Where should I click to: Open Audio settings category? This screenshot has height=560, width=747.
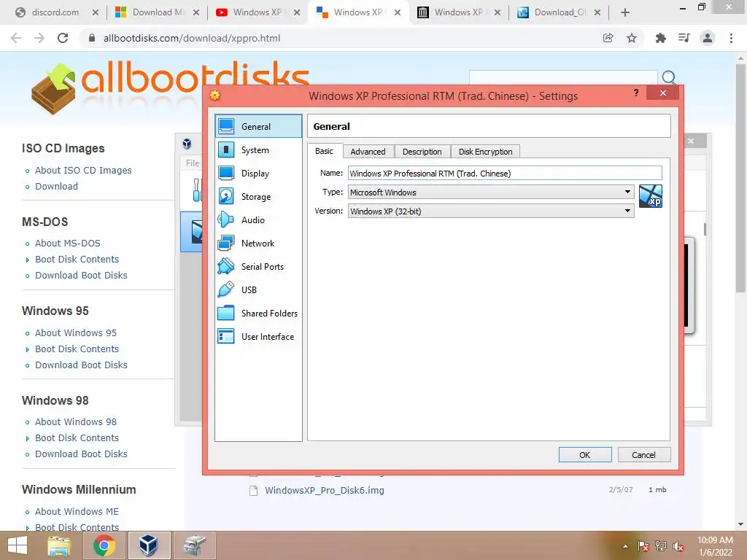click(x=258, y=220)
